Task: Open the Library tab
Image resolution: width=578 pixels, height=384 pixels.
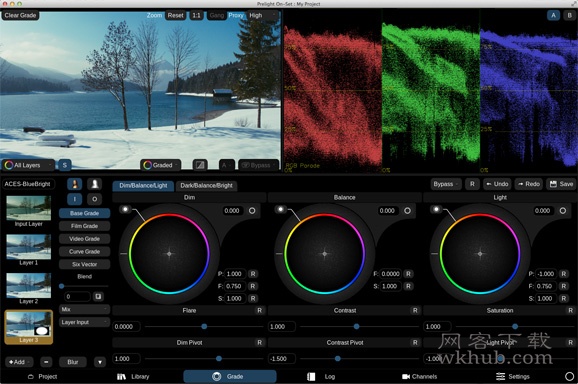Action: [x=133, y=376]
